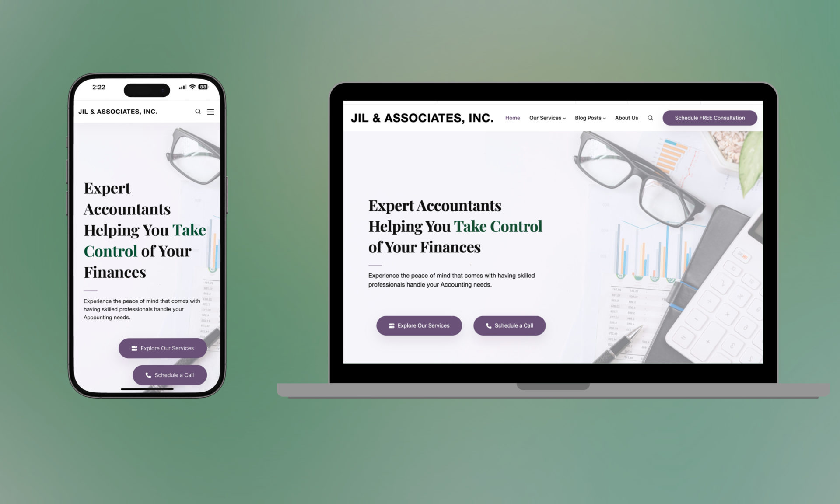Viewport: 840px width, 504px height.
Task: Click the Home navigation menu item
Action: 512,118
